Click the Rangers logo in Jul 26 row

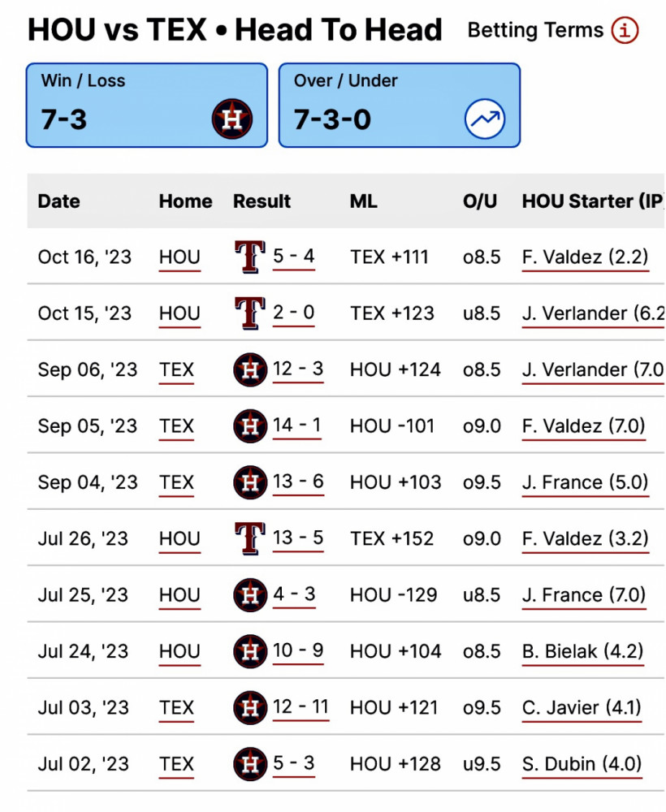click(250, 538)
